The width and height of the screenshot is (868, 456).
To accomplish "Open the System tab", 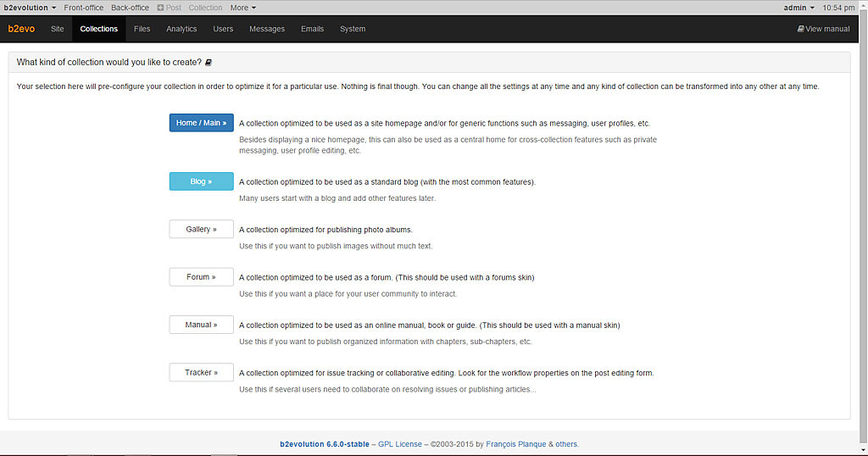I will pos(353,29).
